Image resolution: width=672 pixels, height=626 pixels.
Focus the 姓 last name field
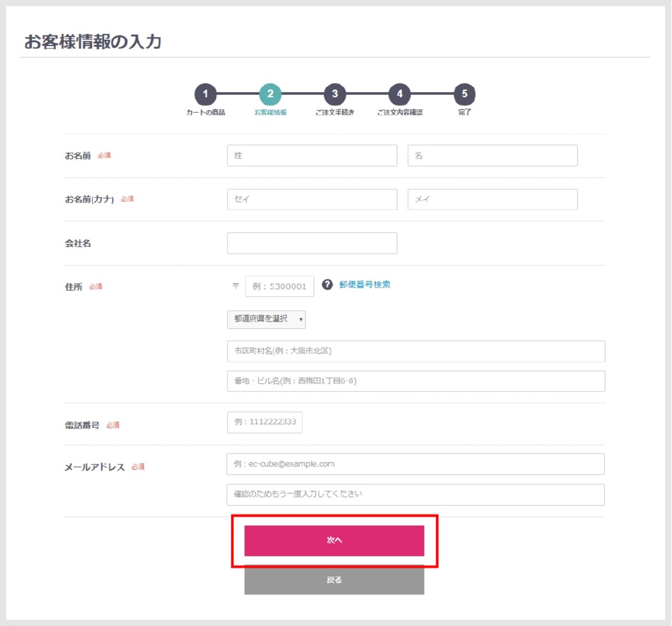(312, 156)
